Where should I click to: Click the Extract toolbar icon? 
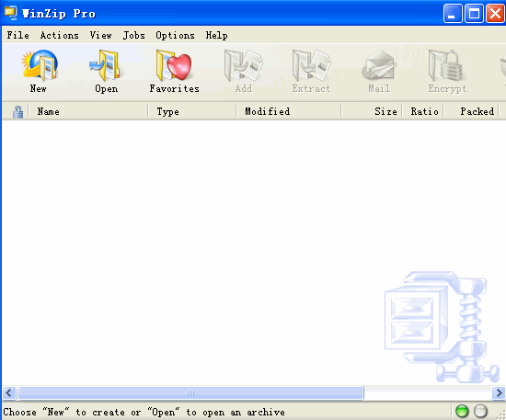tap(311, 65)
